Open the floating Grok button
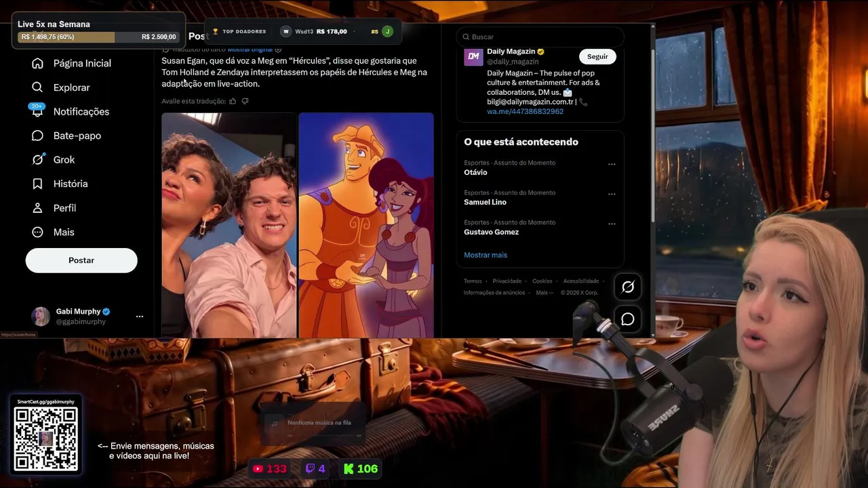This screenshot has height=488, width=868. pyautogui.click(x=628, y=287)
